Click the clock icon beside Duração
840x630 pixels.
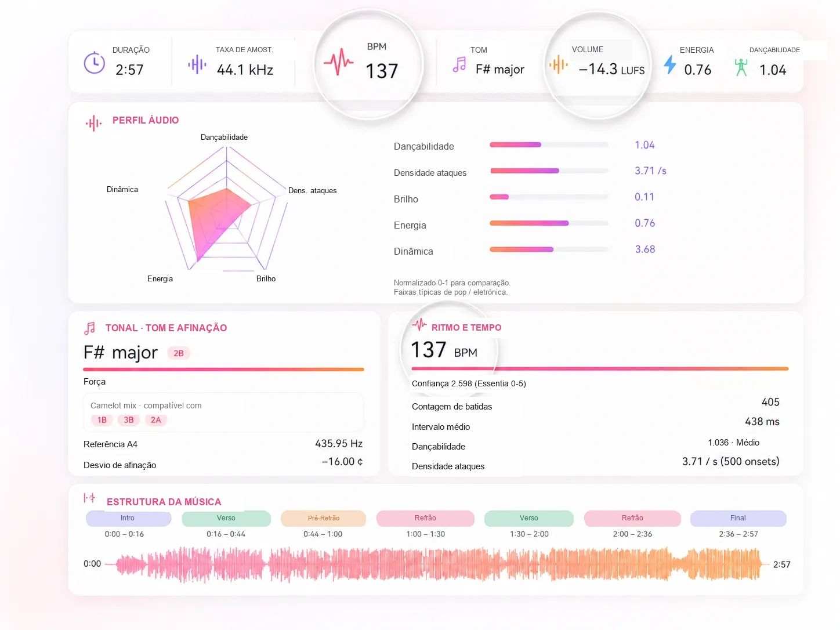[x=94, y=63]
